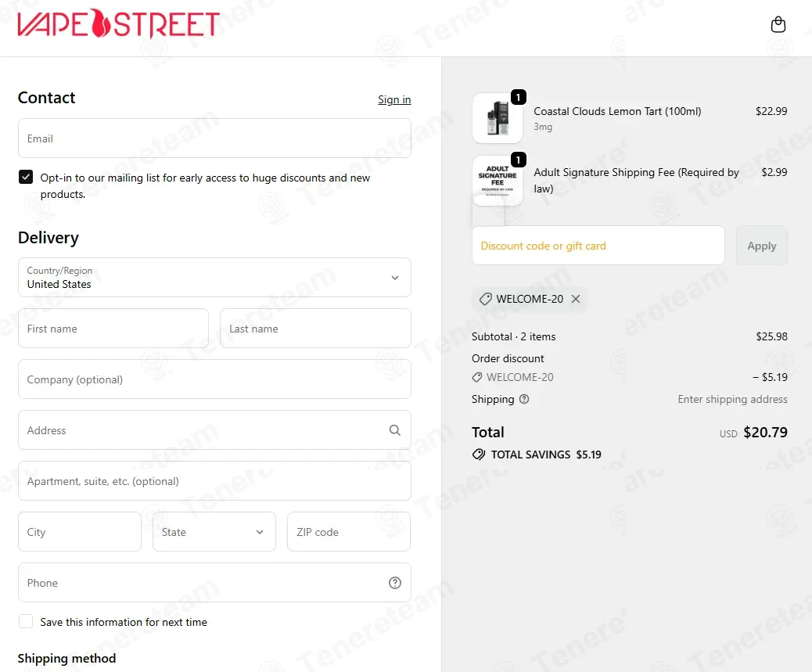Screen dimensions: 812x672
Task: Check Save this information for next time
Action: 26,621
